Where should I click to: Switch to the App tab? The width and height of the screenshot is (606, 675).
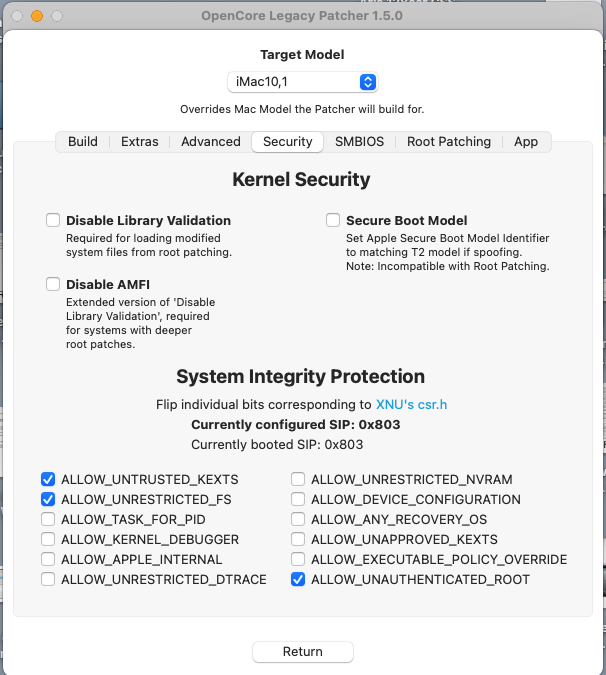click(x=526, y=142)
